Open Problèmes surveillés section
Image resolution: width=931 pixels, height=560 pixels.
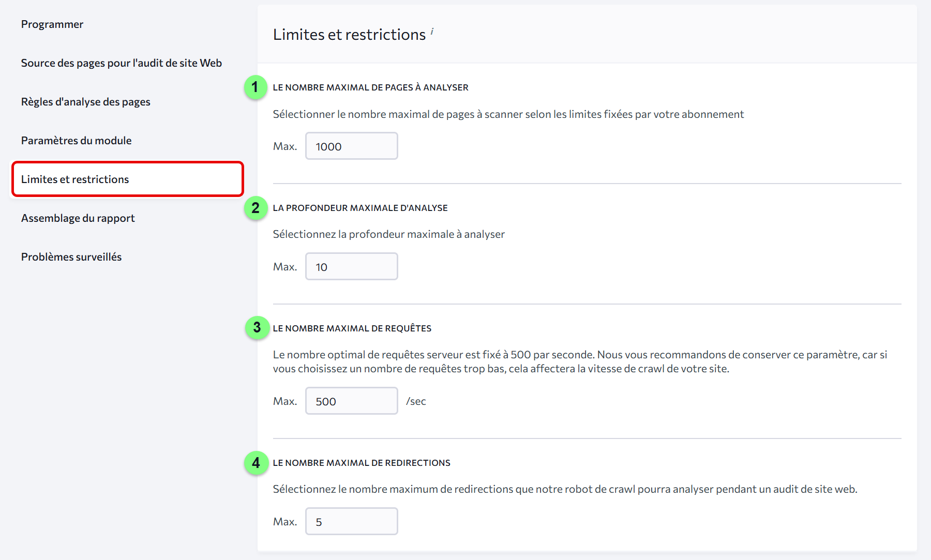tap(71, 257)
